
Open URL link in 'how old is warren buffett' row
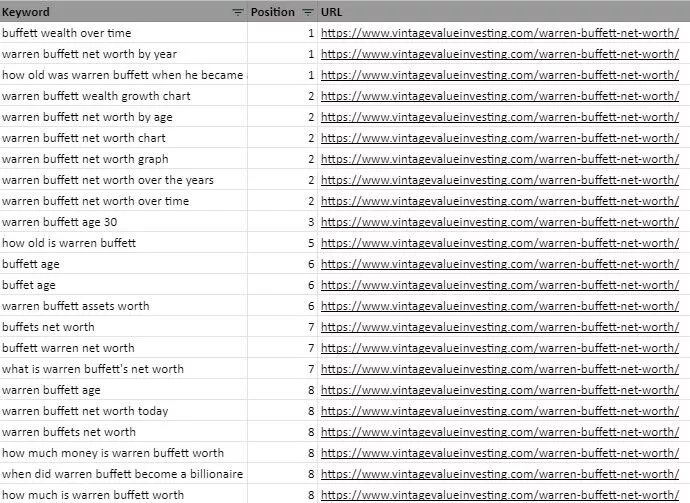500,243
